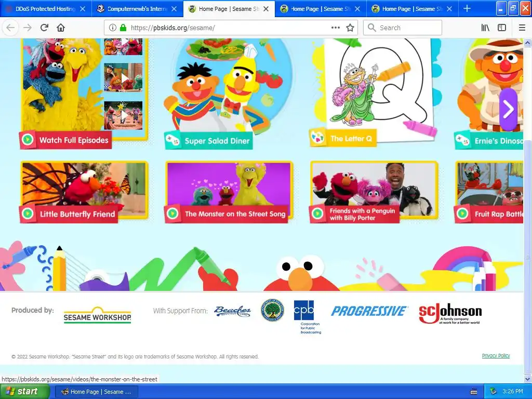Click the green secure padlock icon

pos(123,28)
